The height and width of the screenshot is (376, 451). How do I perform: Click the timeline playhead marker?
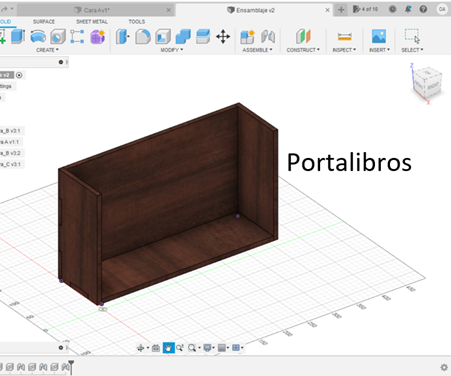(x=71, y=367)
